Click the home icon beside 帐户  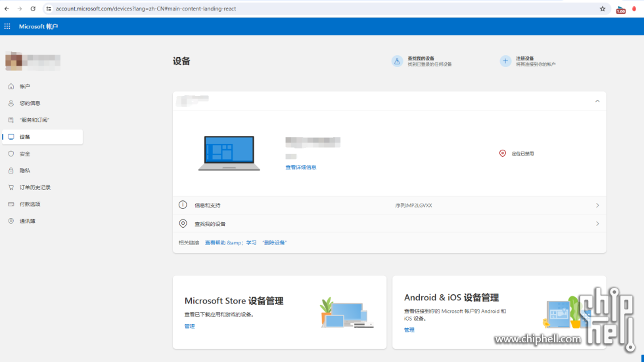tap(11, 86)
